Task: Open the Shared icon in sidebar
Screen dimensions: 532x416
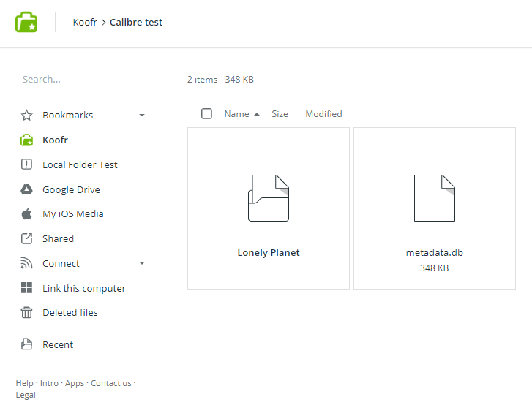Action: pos(27,238)
